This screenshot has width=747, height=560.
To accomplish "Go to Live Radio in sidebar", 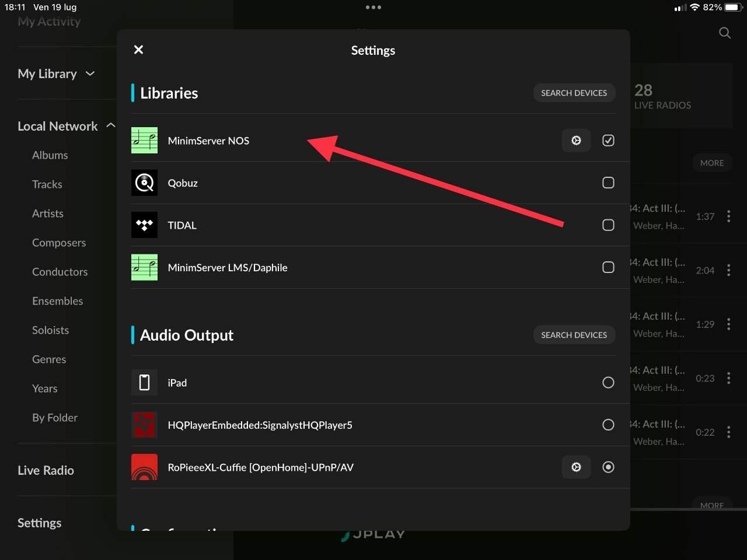I will 46,470.
